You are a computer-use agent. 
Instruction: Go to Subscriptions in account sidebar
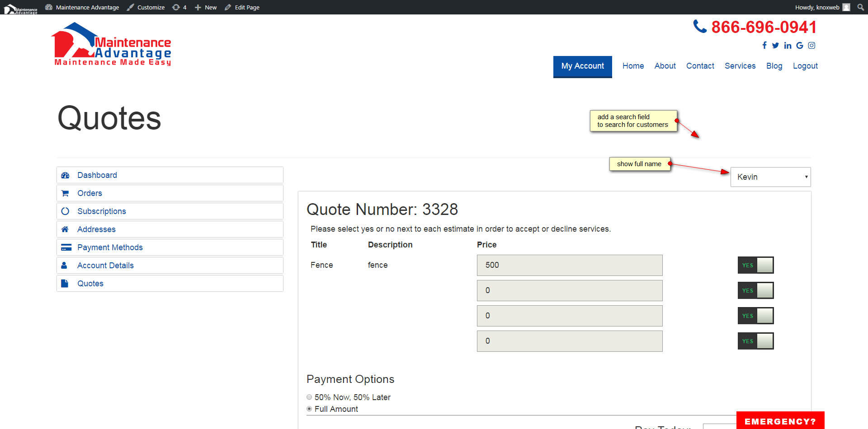(101, 211)
